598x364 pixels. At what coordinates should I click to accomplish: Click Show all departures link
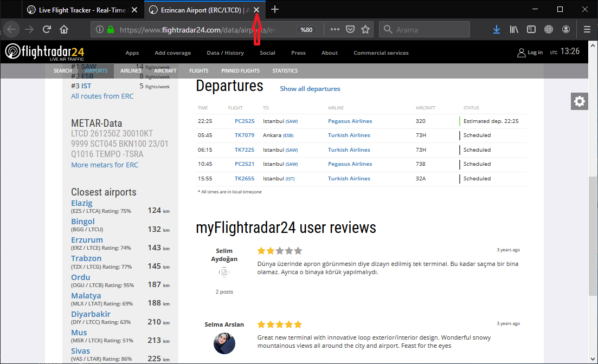click(310, 88)
